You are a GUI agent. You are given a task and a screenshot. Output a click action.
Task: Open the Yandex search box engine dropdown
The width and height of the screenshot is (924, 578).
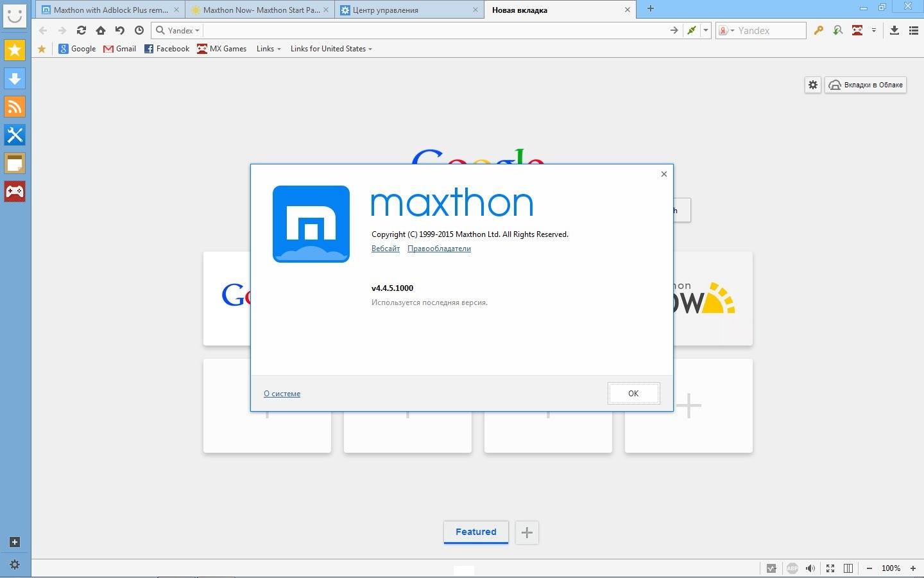(726, 30)
